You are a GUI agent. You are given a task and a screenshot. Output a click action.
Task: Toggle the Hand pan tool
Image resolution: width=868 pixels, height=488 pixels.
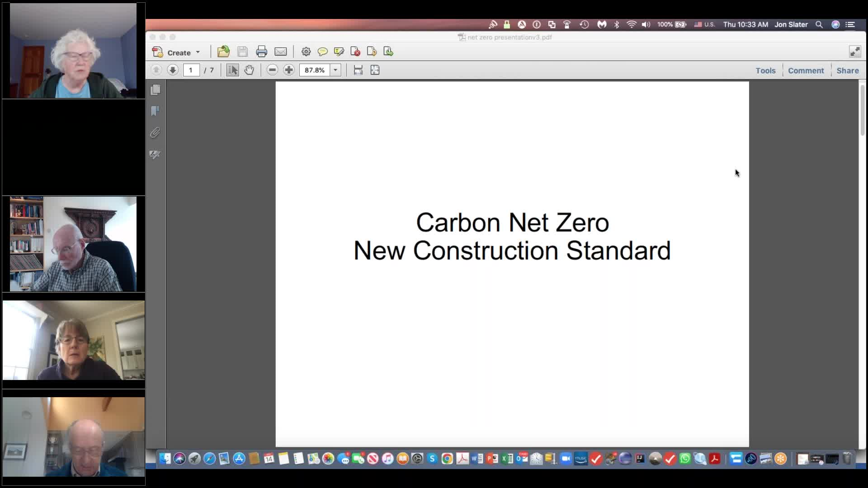pyautogui.click(x=249, y=70)
